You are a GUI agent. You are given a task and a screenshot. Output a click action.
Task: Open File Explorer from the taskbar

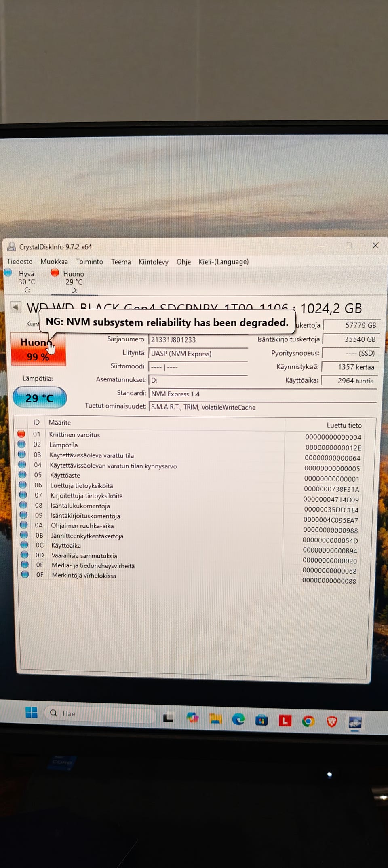[215, 719]
